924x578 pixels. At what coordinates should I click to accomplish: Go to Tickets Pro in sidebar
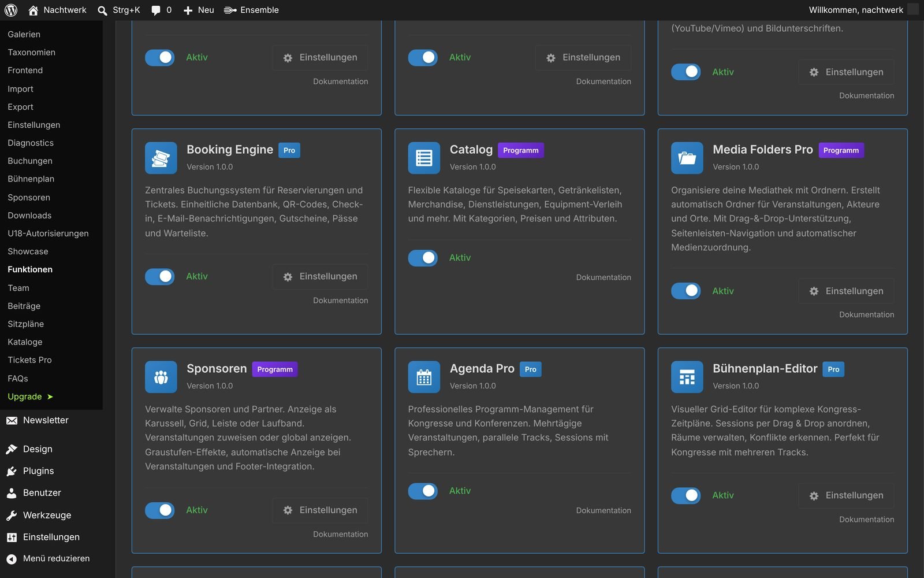29,360
